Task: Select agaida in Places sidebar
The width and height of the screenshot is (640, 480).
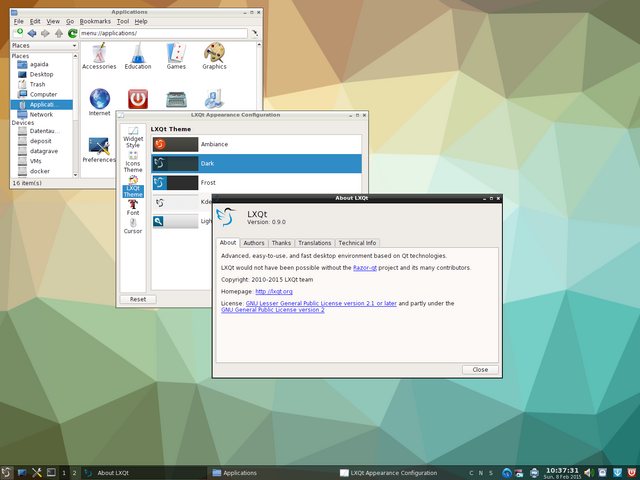Action: [x=42, y=64]
